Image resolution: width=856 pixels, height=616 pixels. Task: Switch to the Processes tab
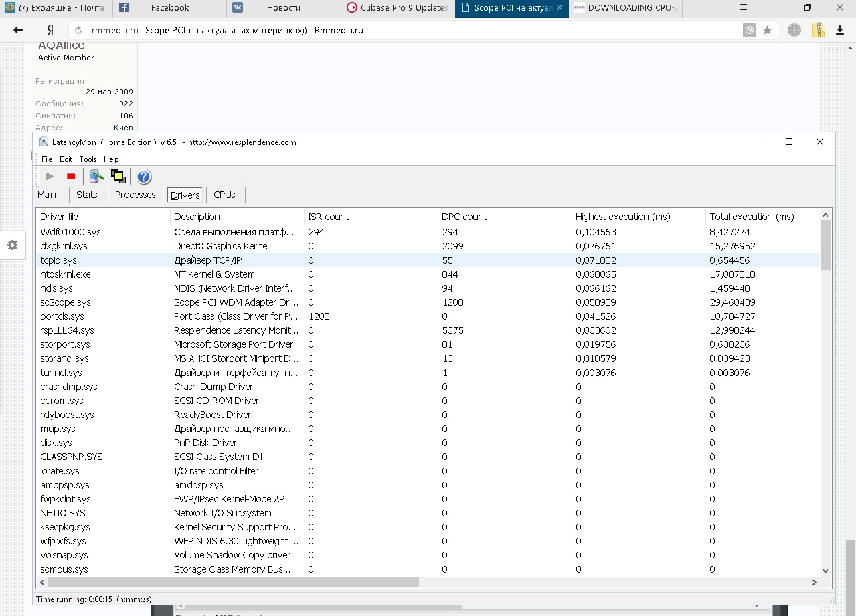(135, 195)
